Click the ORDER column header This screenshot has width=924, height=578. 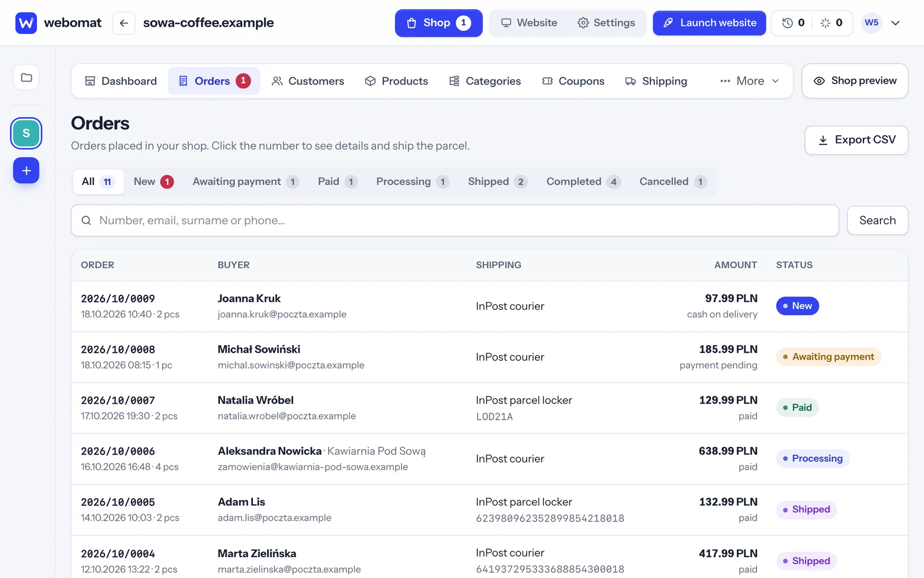98,265
